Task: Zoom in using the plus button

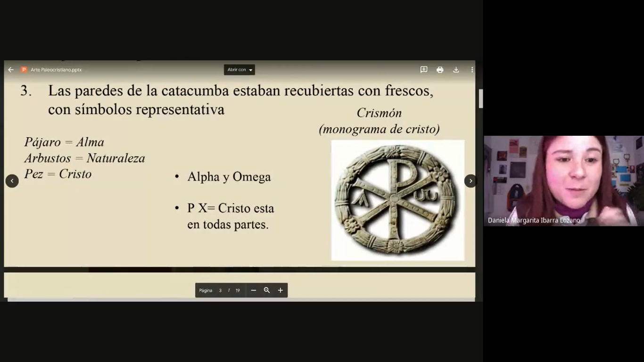Action: 281,290
